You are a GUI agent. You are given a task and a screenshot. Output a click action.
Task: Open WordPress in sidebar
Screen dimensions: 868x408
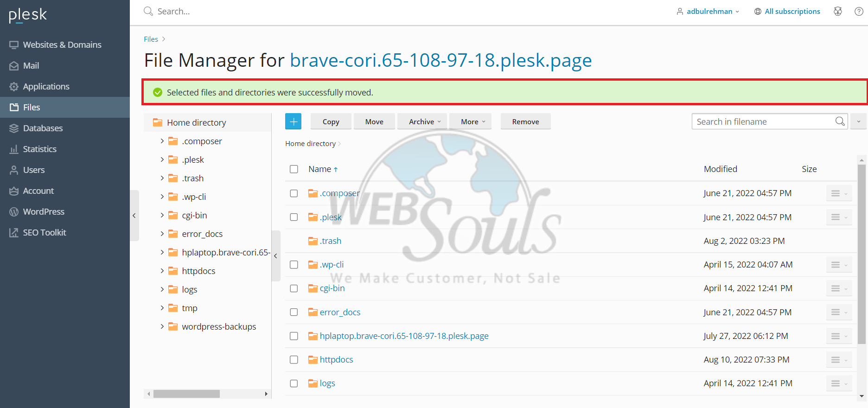[x=65, y=211]
